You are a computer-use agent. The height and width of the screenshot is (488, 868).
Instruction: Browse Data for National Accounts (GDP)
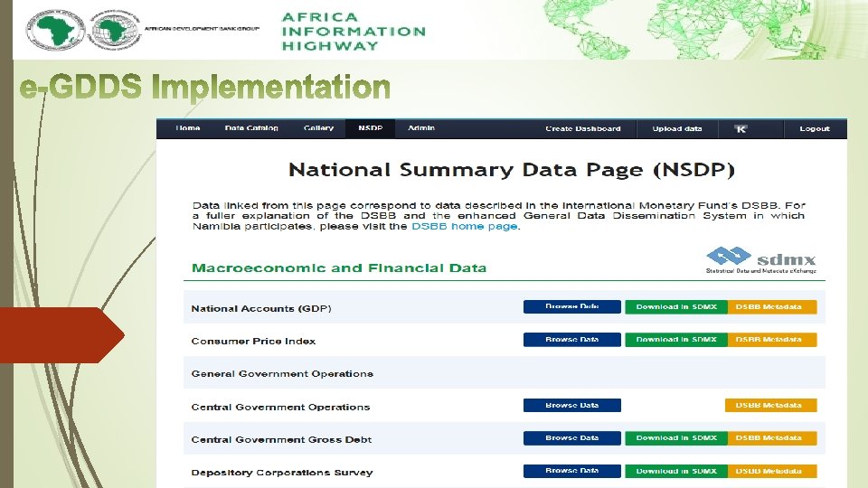click(571, 306)
